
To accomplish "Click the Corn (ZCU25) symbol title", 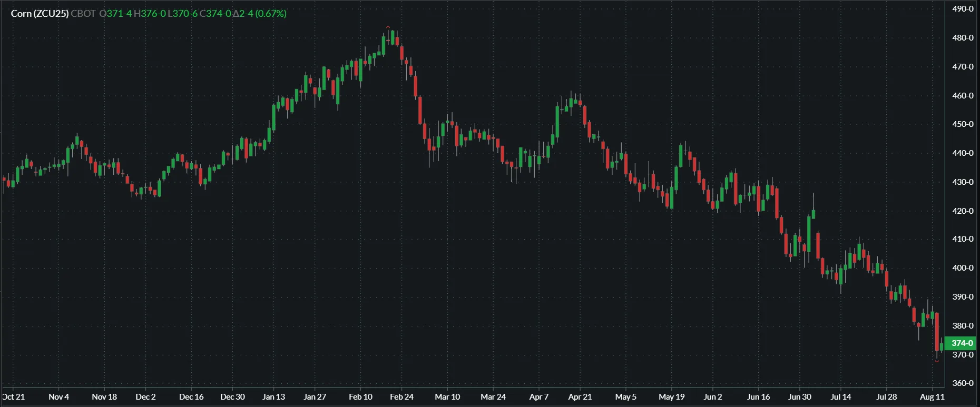I will click(x=40, y=14).
